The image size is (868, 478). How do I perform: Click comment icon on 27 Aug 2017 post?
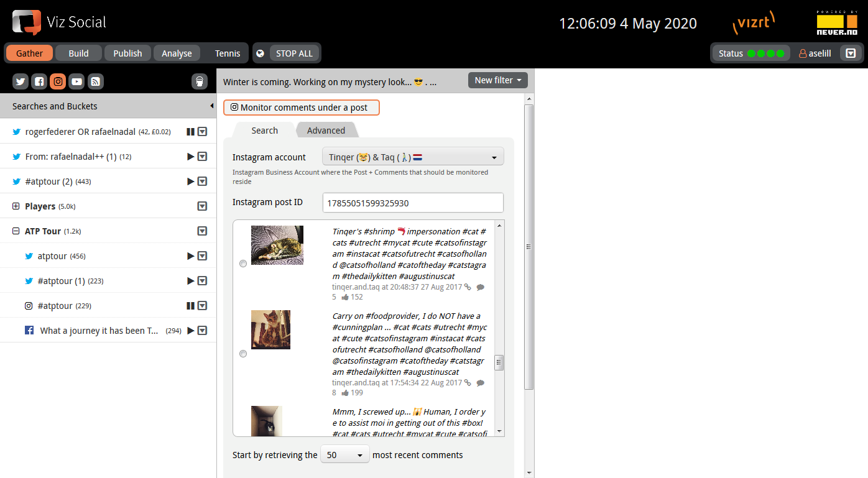tap(480, 287)
